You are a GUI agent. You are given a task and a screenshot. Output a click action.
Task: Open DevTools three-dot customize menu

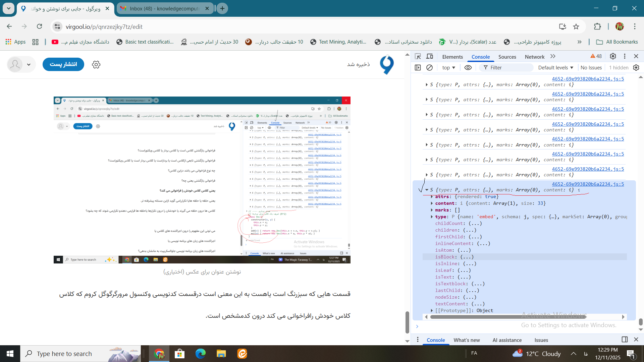coord(625,56)
